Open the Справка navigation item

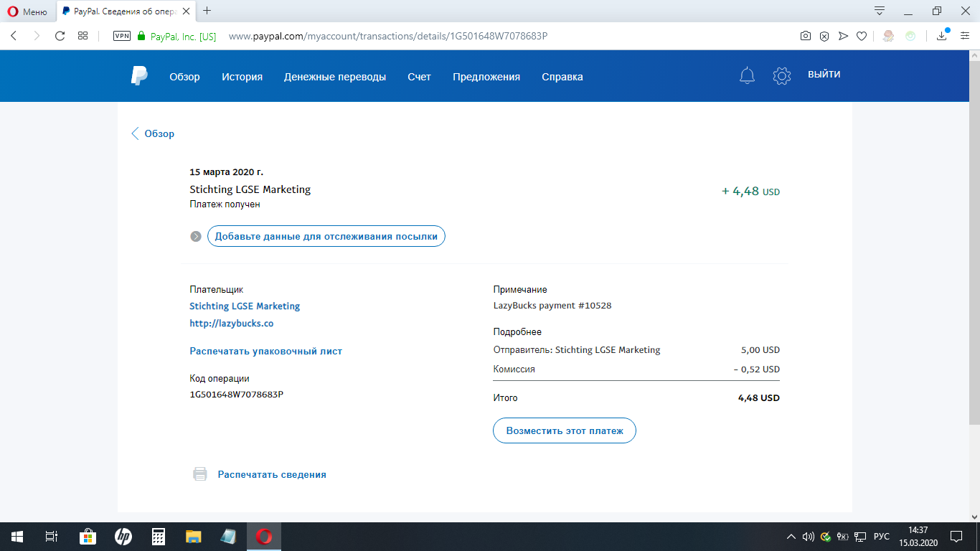[x=562, y=77]
